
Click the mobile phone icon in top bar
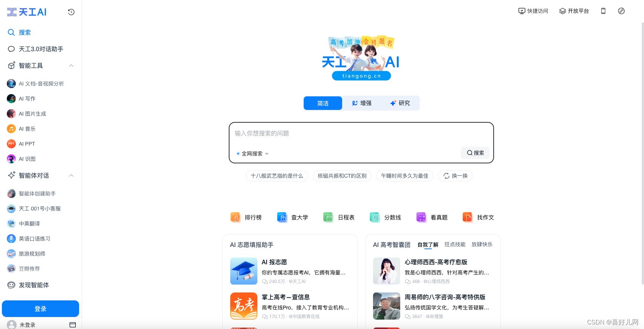603,11
